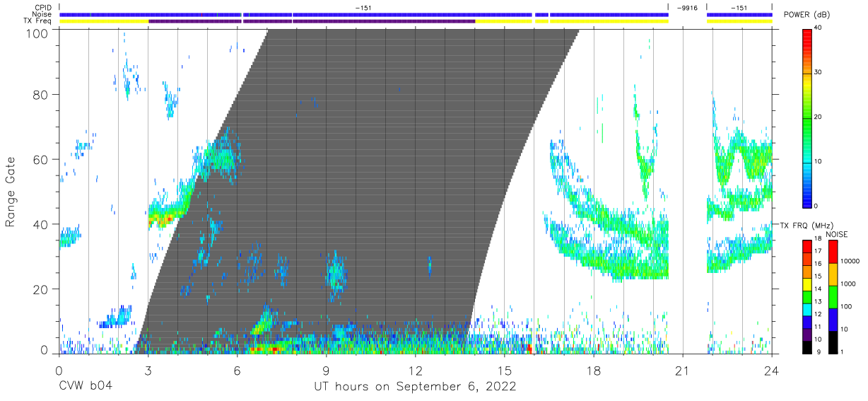Click the 100 tick on Range Gate axis
868x401 pixels.
(x=38, y=33)
